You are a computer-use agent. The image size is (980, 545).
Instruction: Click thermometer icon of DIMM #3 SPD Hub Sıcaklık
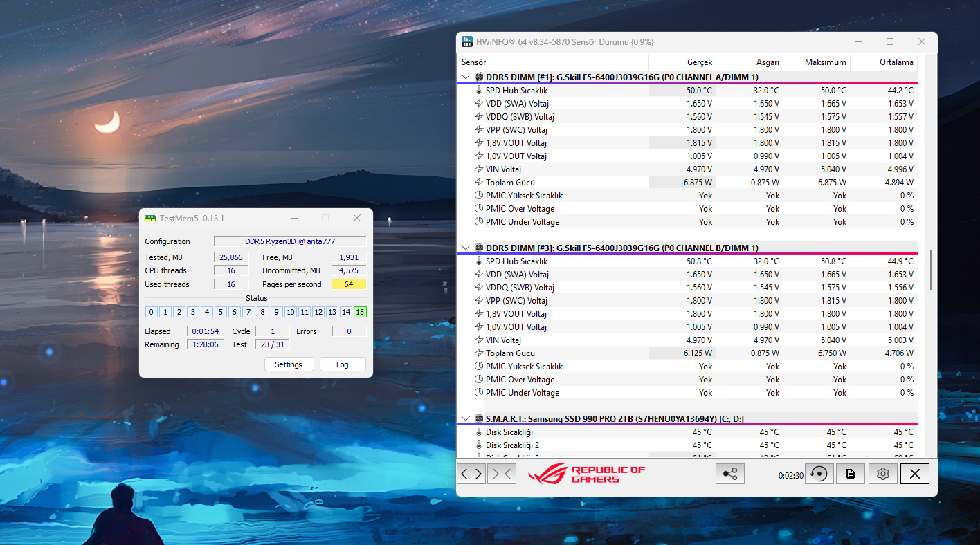[x=478, y=261]
